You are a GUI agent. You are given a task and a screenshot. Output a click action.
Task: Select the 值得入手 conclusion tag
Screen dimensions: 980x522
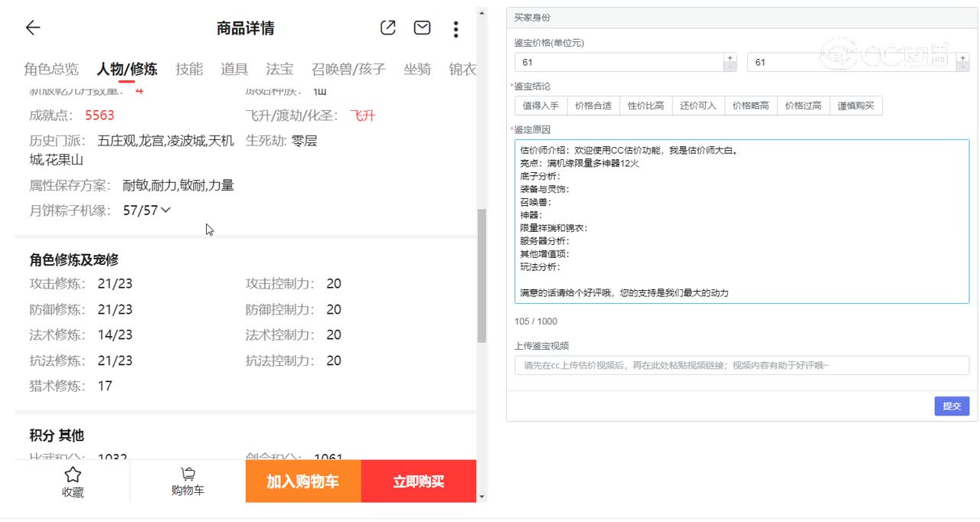coord(541,104)
